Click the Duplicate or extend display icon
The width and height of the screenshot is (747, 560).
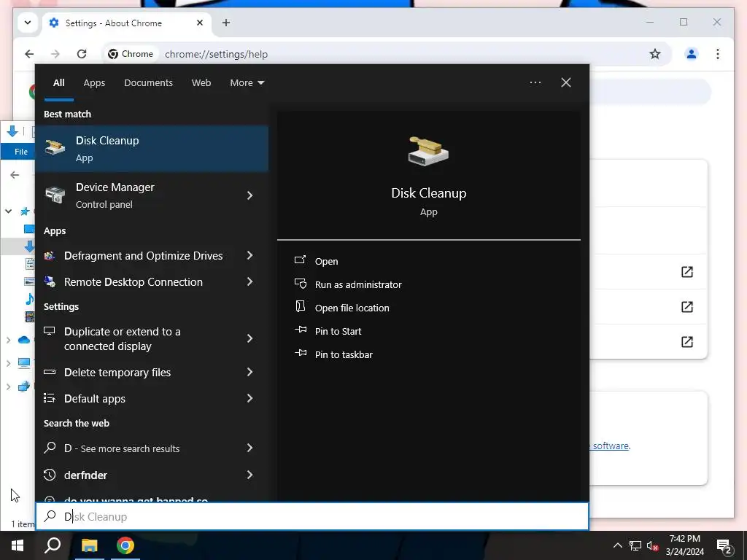pyautogui.click(x=50, y=331)
